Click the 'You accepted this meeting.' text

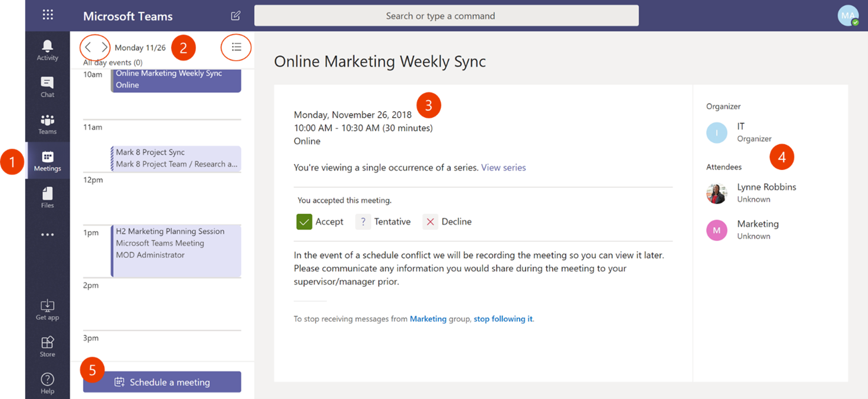(x=344, y=201)
